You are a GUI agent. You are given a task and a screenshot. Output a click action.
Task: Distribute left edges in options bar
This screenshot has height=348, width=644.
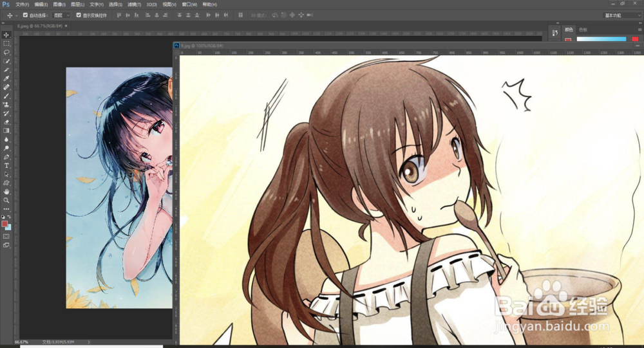(208, 15)
